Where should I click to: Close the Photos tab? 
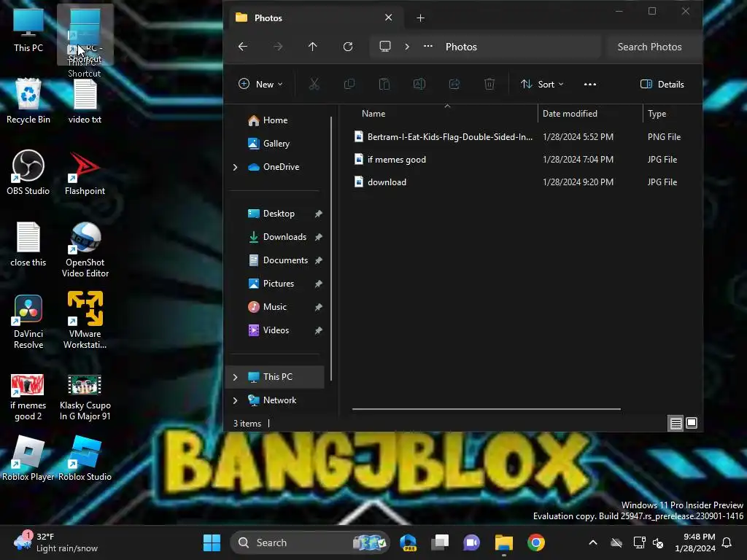click(x=388, y=17)
